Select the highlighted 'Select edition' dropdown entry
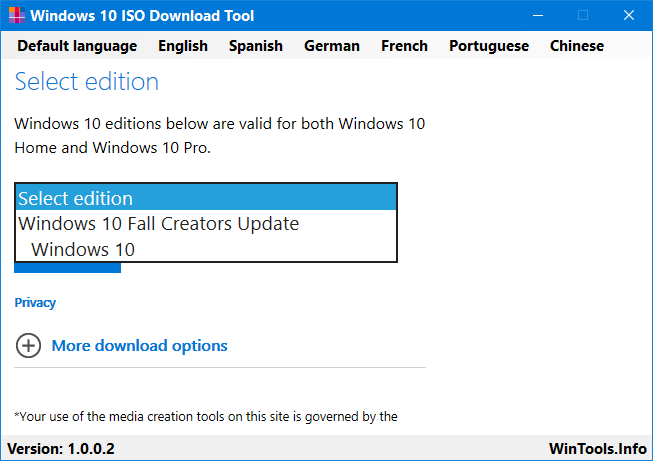Image resolution: width=653 pixels, height=461 pixels. pos(206,198)
